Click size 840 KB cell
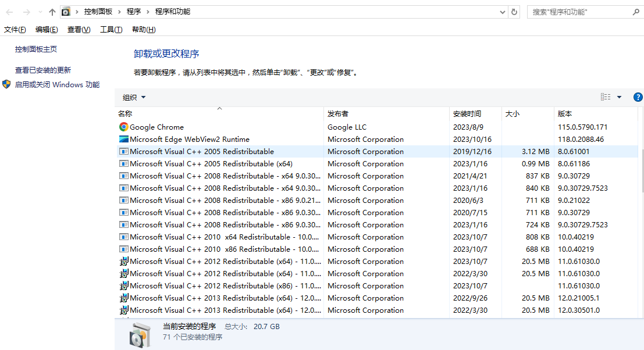The height and width of the screenshot is (350, 644). pyautogui.click(x=537, y=188)
